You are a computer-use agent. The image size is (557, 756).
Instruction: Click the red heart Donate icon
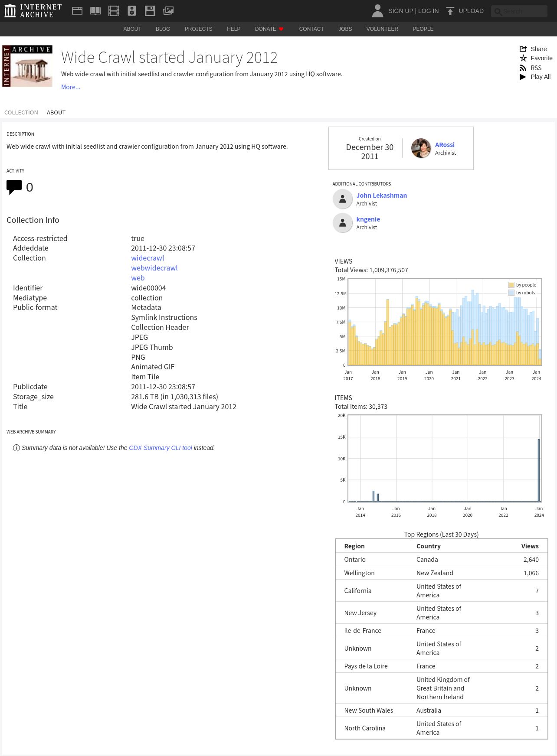point(281,29)
